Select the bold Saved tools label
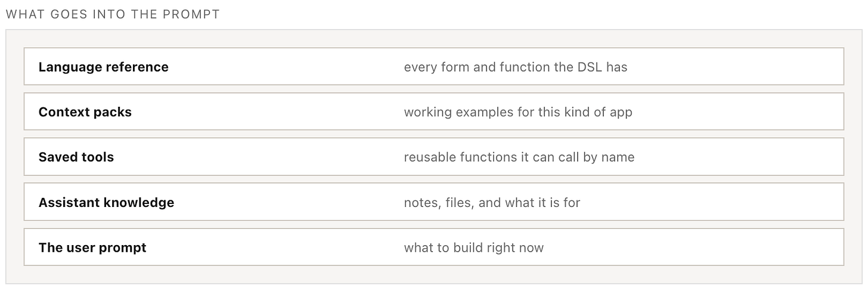 (76, 157)
